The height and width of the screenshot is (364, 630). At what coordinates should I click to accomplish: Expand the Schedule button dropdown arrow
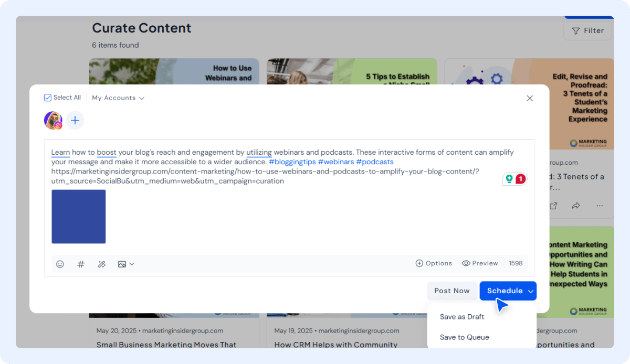pos(531,291)
